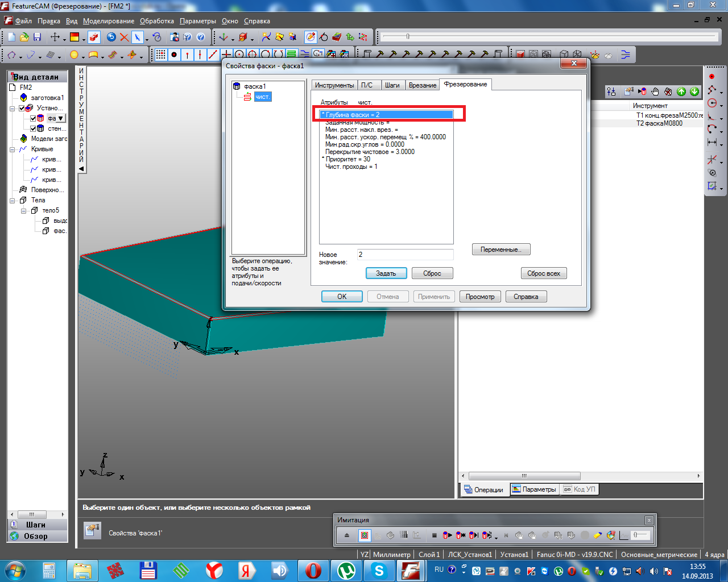Click the Сброс button

click(432, 273)
